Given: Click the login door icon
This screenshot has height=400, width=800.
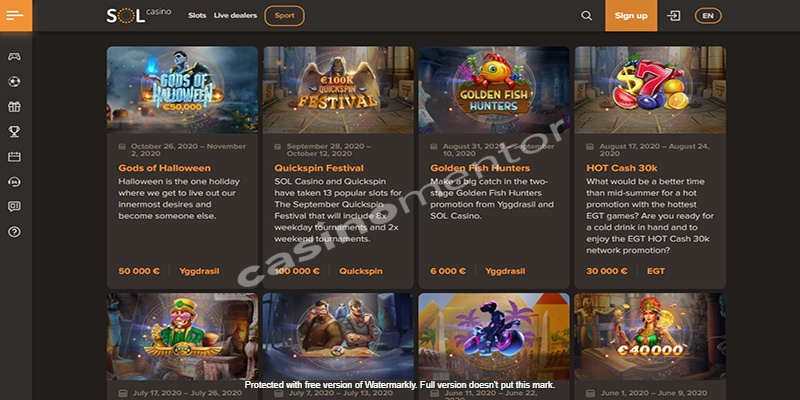Looking at the screenshot, I should click(x=673, y=16).
